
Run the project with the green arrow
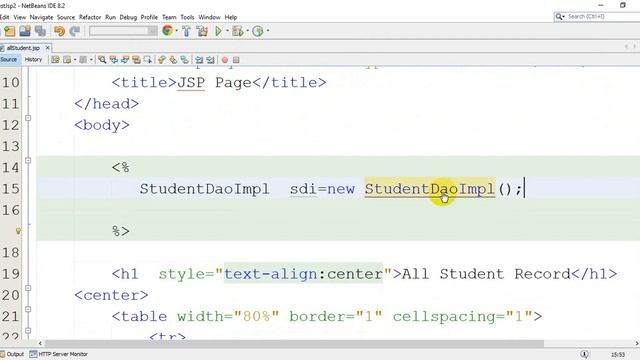click(x=218, y=31)
